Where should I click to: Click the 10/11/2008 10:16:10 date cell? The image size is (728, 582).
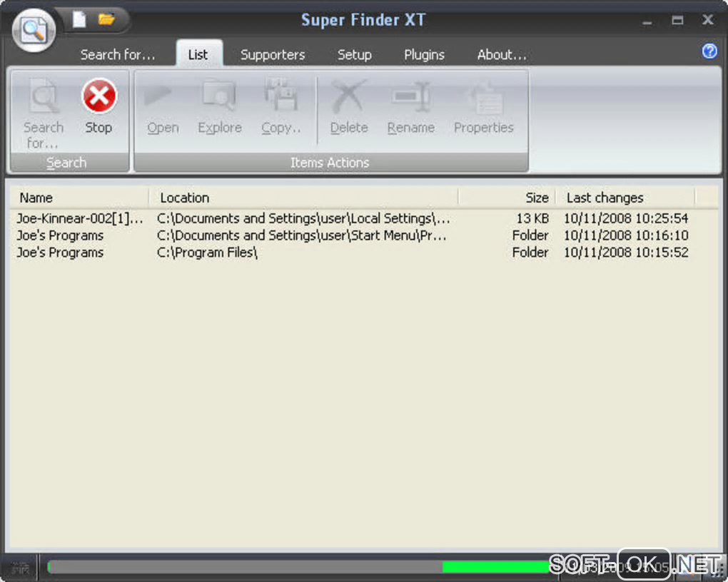point(626,235)
